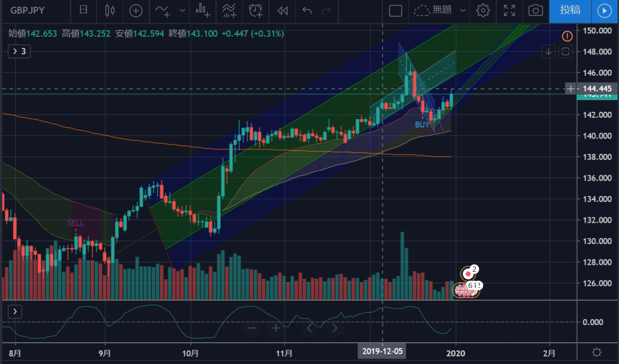Viewport: 619px width, 364px height.
Task: Open the axis settings gear at bottom right
Action: click(596, 352)
